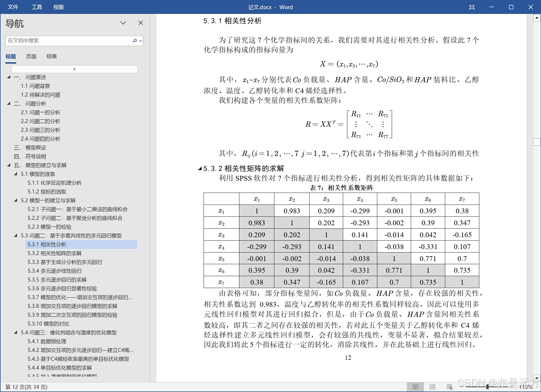Image resolution: width=541 pixels, height=392 pixels.
Task: Collapse the 5.1 模型的准备 heading
Action: 16,174
